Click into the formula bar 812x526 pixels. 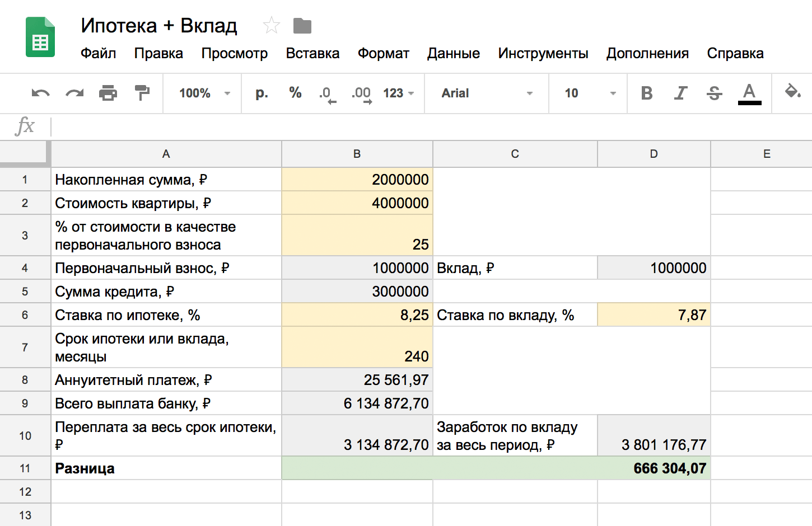tap(431, 126)
